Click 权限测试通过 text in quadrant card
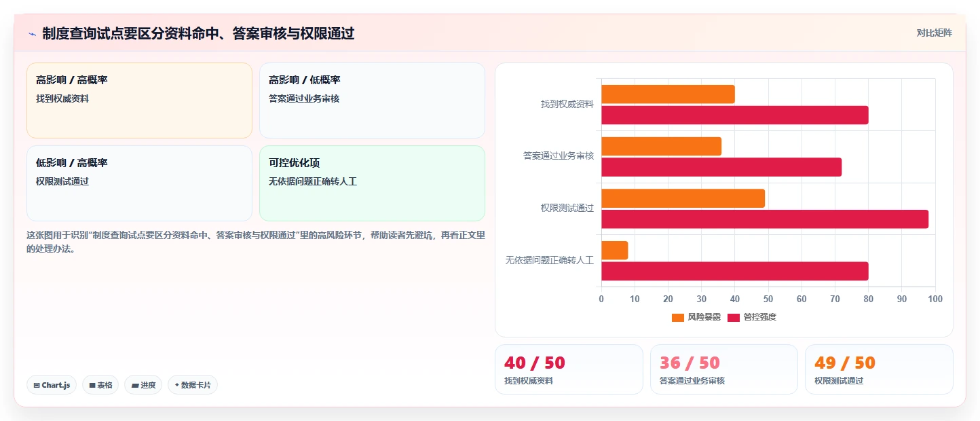 [x=62, y=182]
